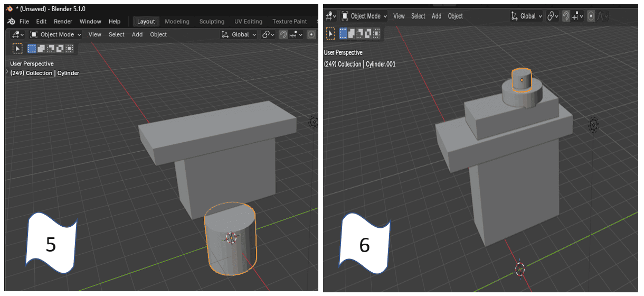
Task: Open proportional falloff curve dropdown in right viewport
Action: coord(602,16)
